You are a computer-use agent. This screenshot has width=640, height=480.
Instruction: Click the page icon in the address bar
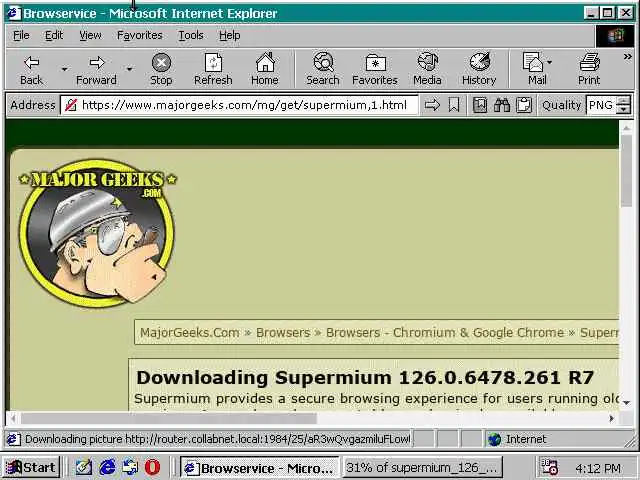[x=71, y=105]
